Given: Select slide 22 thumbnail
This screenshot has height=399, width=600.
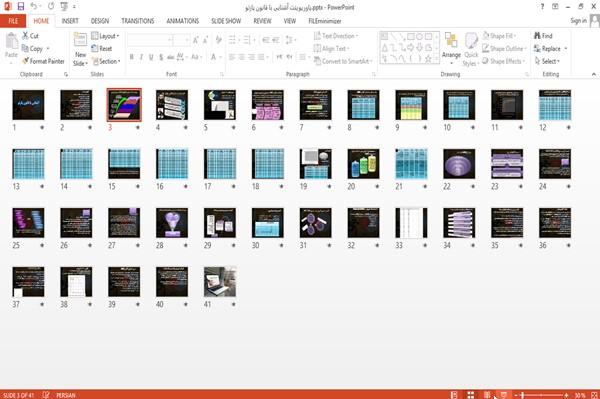Looking at the screenshot, I should [x=459, y=164].
